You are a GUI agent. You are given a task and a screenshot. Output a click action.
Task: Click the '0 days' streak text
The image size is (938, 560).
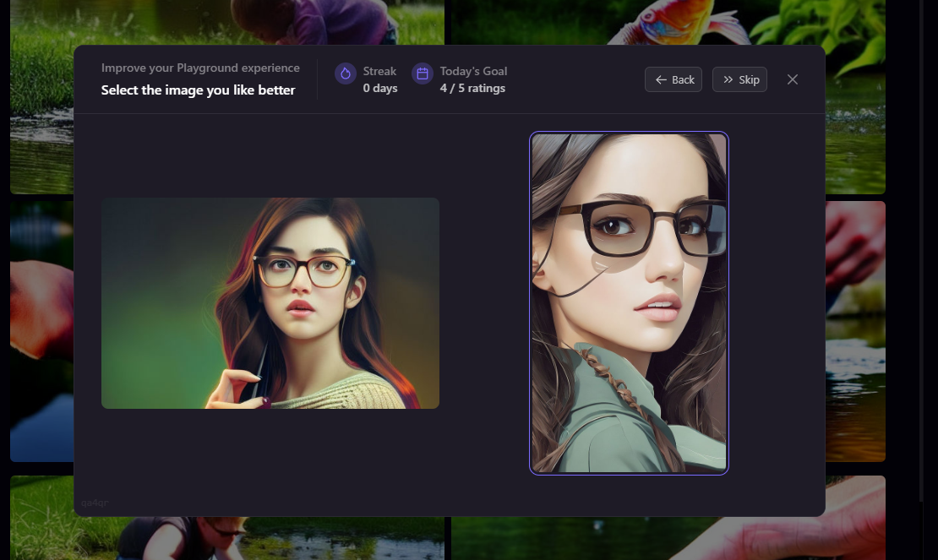[380, 89]
